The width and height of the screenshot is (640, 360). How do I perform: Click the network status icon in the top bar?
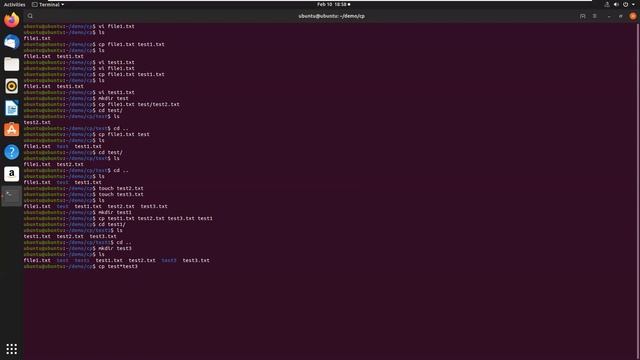tap(607, 4)
